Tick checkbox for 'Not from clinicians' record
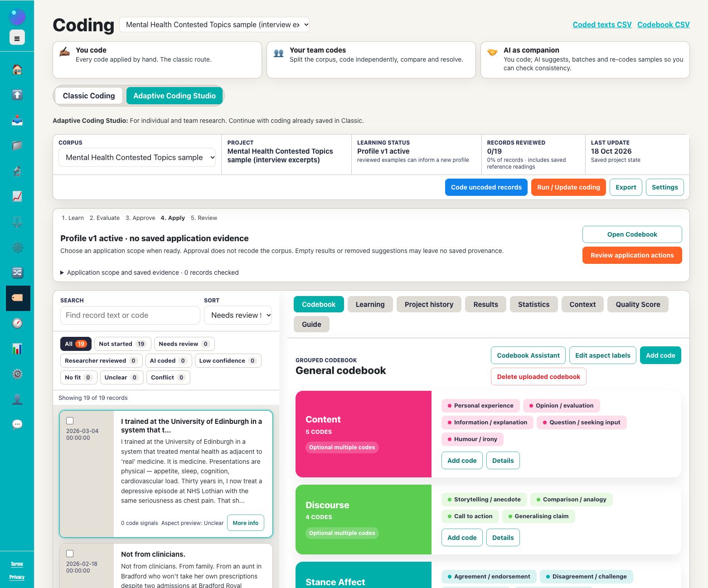The height and width of the screenshot is (588, 708). (70, 554)
